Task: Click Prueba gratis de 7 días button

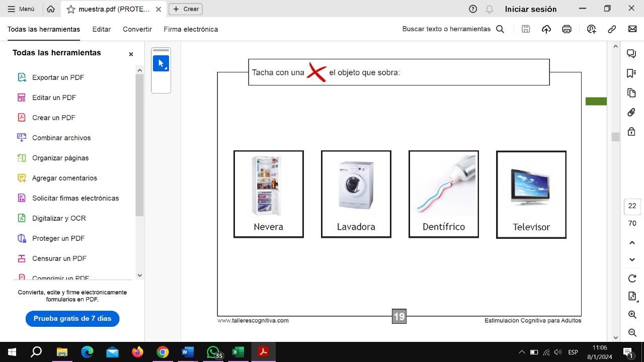Action: [x=72, y=318]
